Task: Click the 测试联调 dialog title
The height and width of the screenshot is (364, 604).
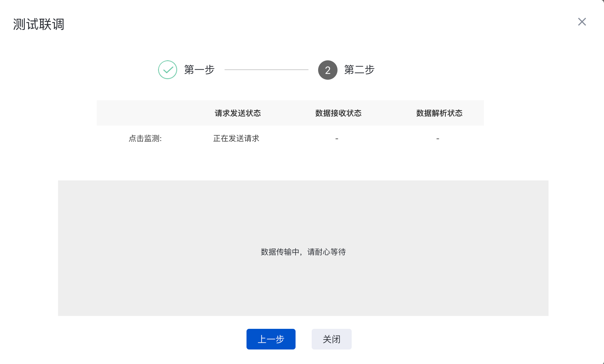Action: point(39,24)
